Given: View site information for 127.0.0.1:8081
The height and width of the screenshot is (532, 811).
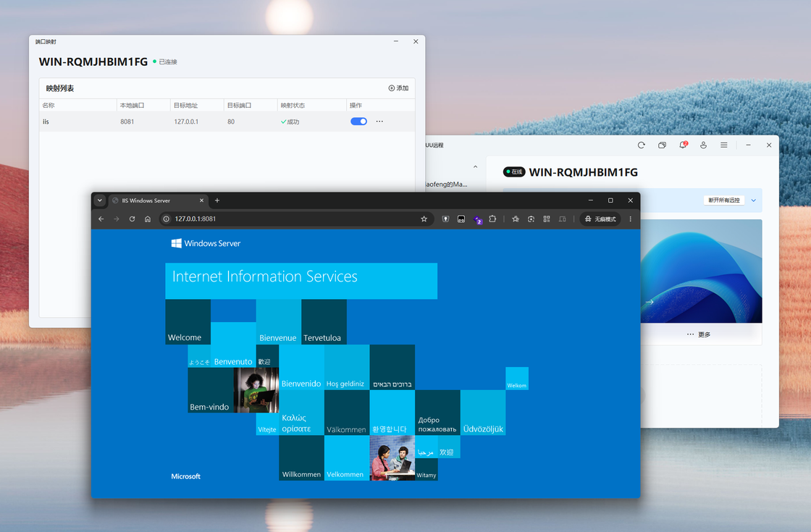Looking at the screenshot, I should [x=167, y=219].
